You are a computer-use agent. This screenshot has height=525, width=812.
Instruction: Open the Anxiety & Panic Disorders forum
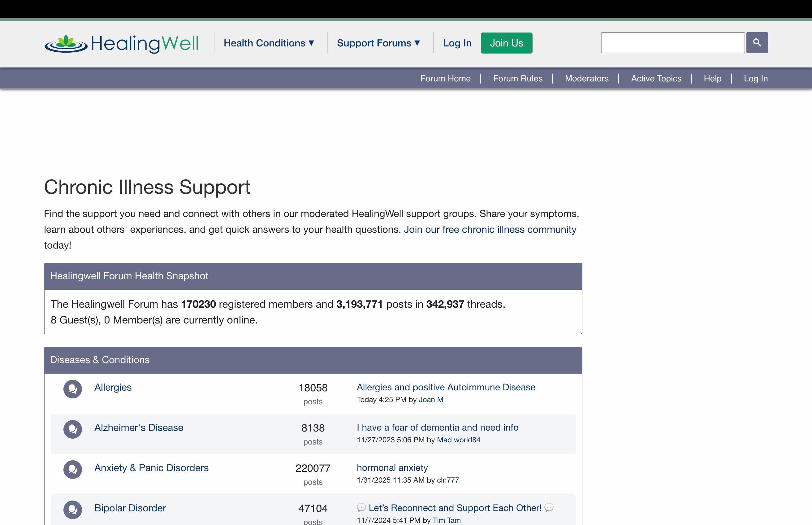tap(151, 468)
